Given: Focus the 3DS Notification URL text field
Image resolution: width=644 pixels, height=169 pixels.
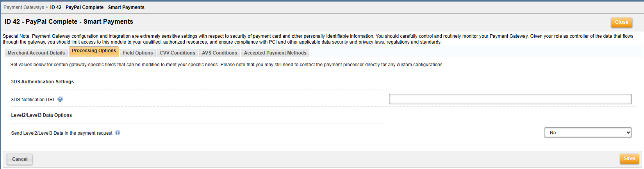Looking at the screenshot, I should click(510, 99).
